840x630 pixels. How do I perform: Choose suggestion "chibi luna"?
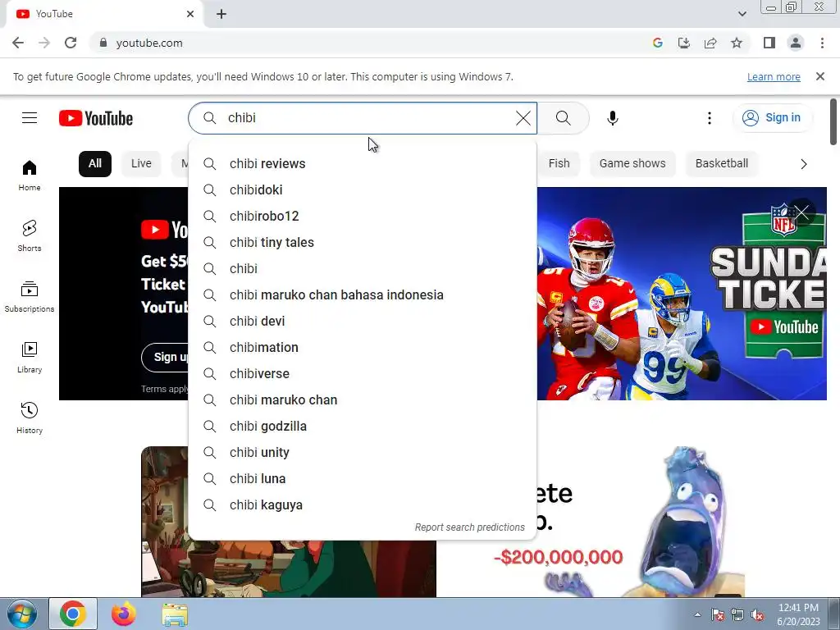click(363, 478)
